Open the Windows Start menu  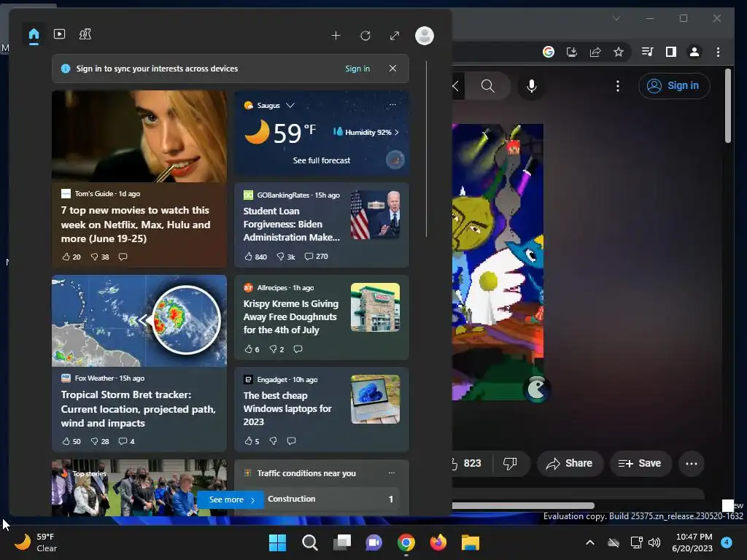277,542
